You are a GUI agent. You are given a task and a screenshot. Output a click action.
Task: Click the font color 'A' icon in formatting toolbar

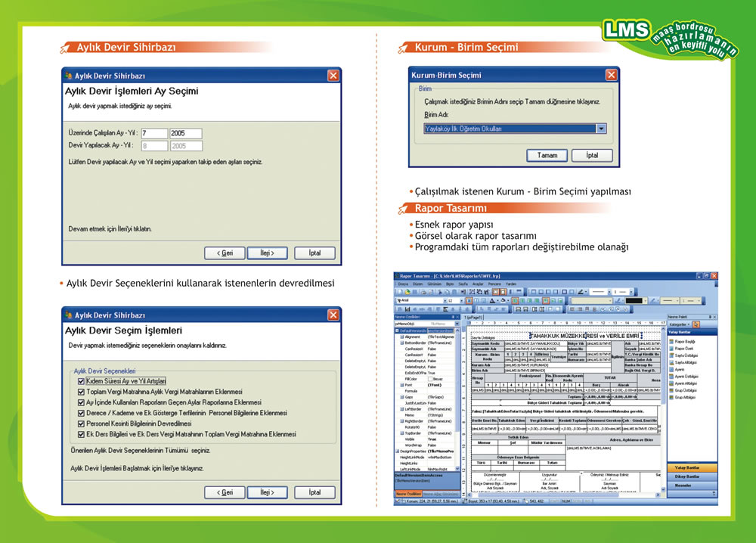tap(492, 300)
